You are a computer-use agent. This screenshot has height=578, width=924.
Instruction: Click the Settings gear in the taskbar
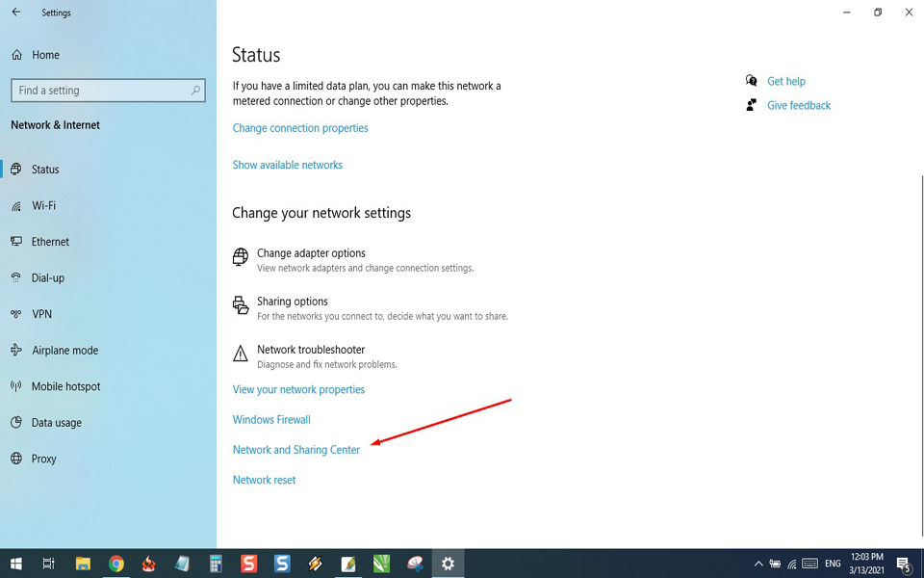tap(448, 564)
